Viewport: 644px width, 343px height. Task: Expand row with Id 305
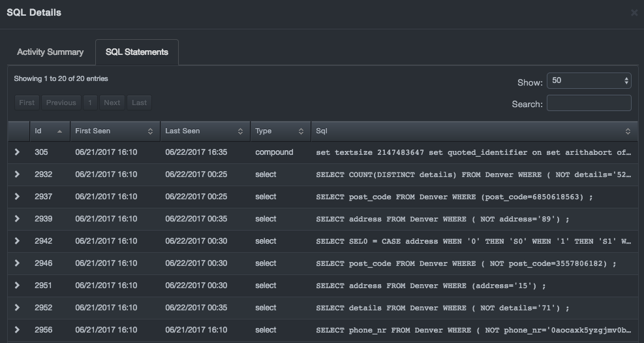(x=18, y=152)
